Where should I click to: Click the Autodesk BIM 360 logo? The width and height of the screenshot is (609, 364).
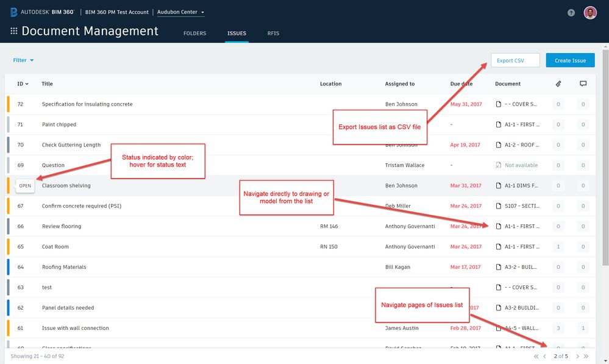(x=42, y=12)
